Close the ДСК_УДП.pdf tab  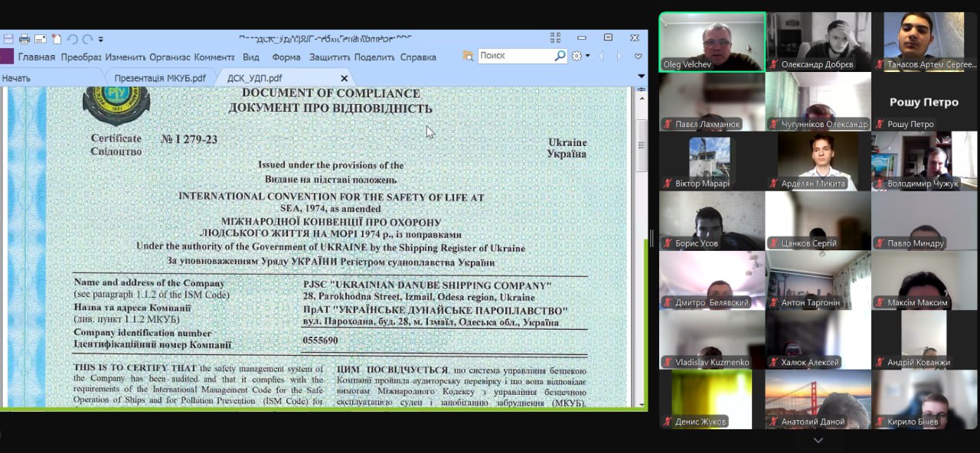point(344,78)
